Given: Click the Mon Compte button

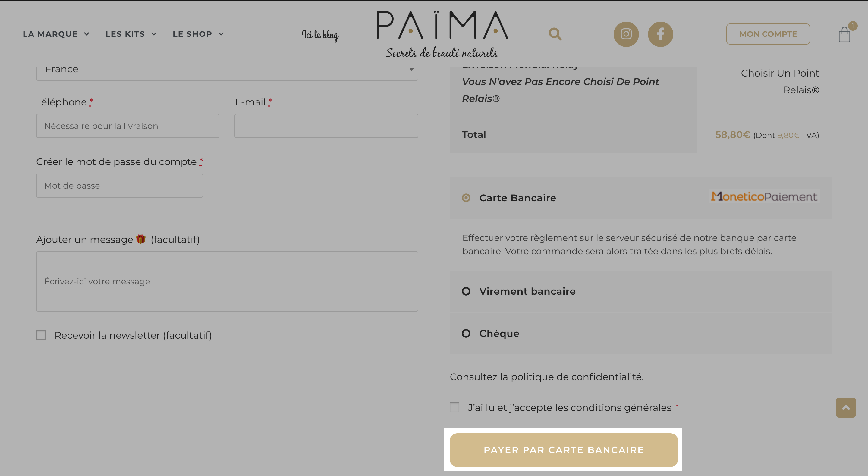Looking at the screenshot, I should coord(768,34).
